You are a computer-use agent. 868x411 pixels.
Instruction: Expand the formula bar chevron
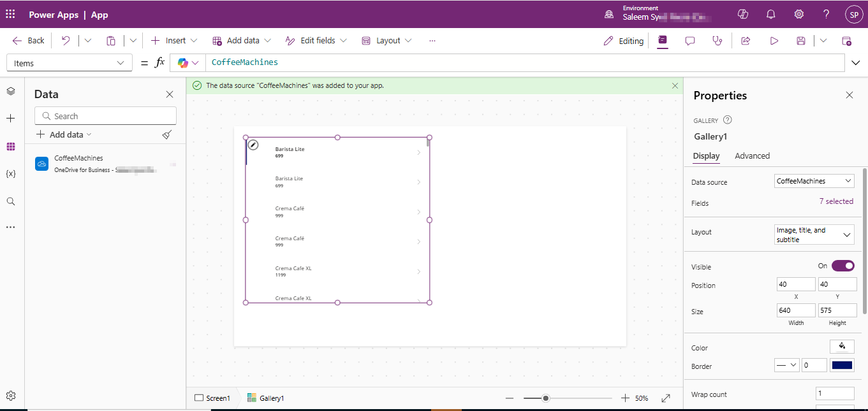pyautogui.click(x=856, y=63)
